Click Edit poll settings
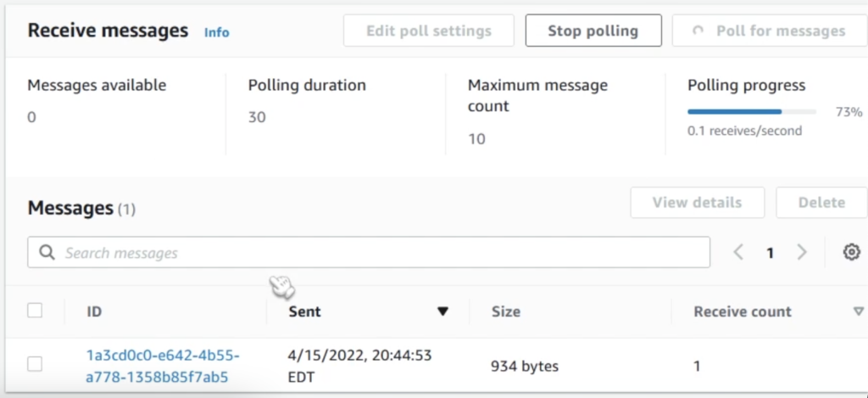 (x=428, y=31)
